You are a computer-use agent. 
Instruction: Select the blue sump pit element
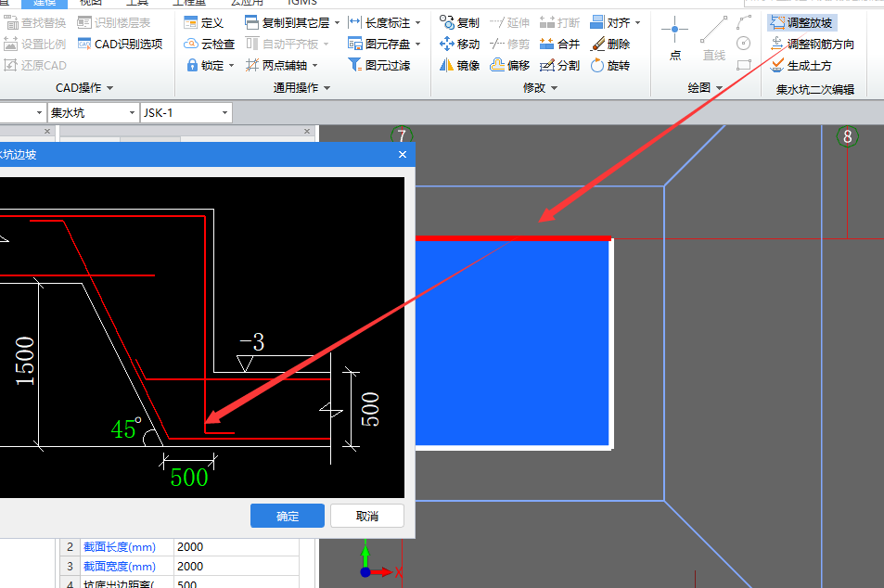[x=512, y=344]
